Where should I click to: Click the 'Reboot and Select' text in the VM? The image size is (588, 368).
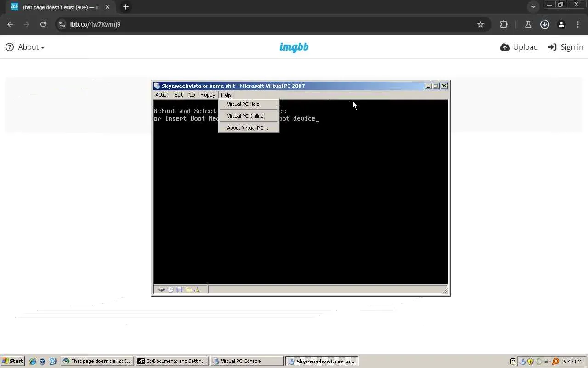pos(185,111)
